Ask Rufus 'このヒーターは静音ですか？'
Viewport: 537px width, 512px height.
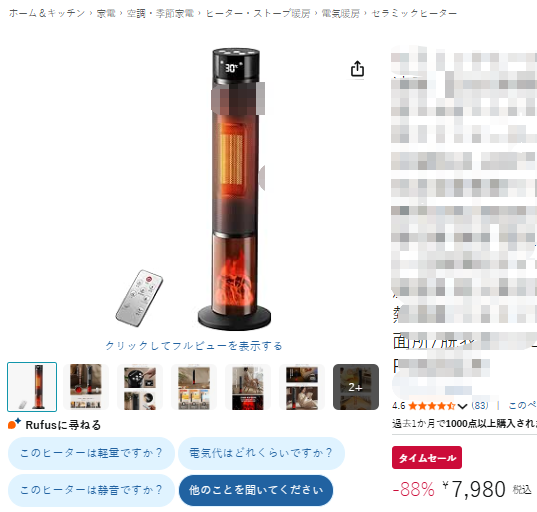91,490
